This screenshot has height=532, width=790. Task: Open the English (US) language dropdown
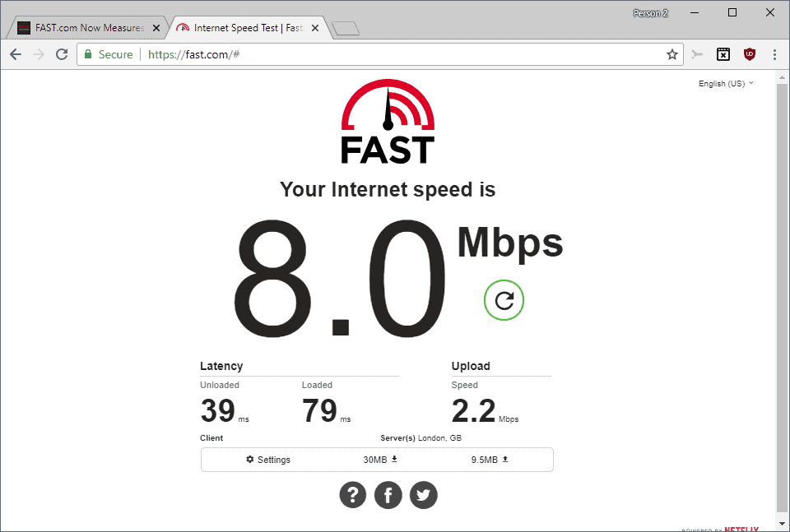pos(726,84)
